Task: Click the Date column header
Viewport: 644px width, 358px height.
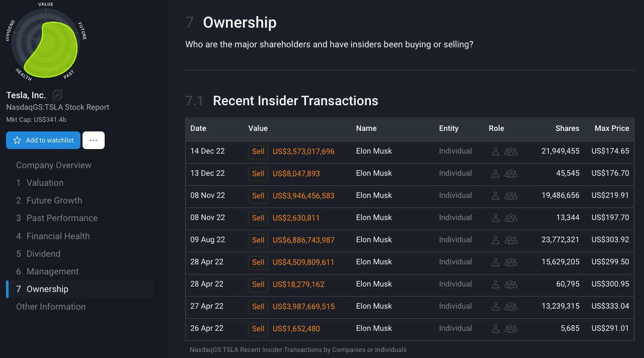Action: coord(198,128)
